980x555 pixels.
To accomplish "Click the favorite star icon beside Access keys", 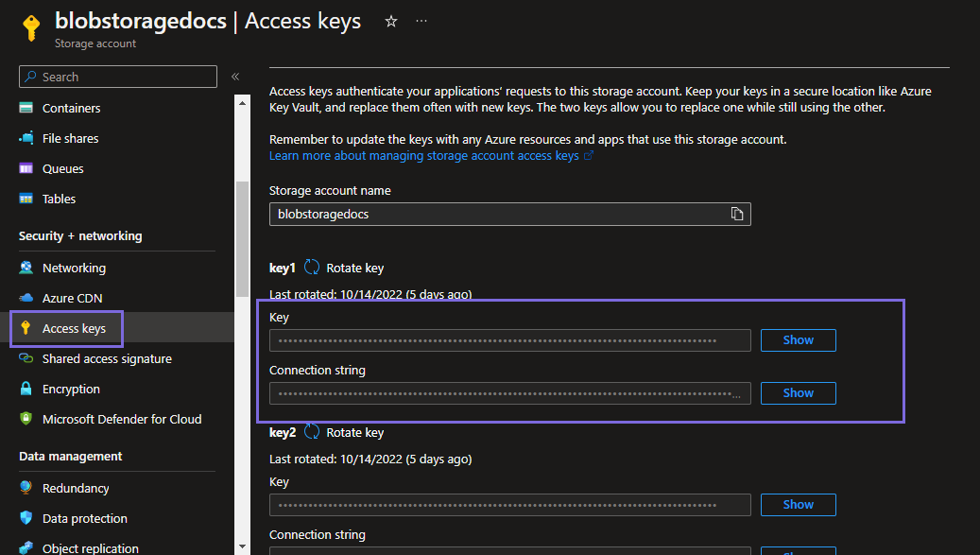I will pyautogui.click(x=391, y=21).
